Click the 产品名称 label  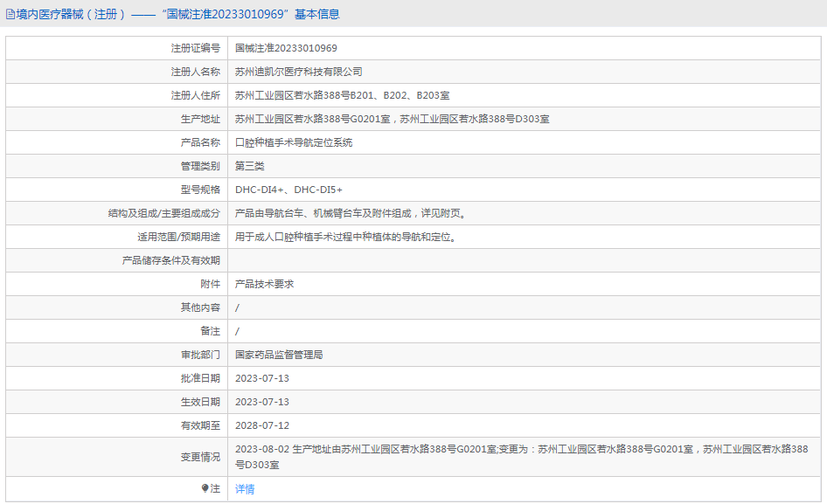[x=200, y=142]
